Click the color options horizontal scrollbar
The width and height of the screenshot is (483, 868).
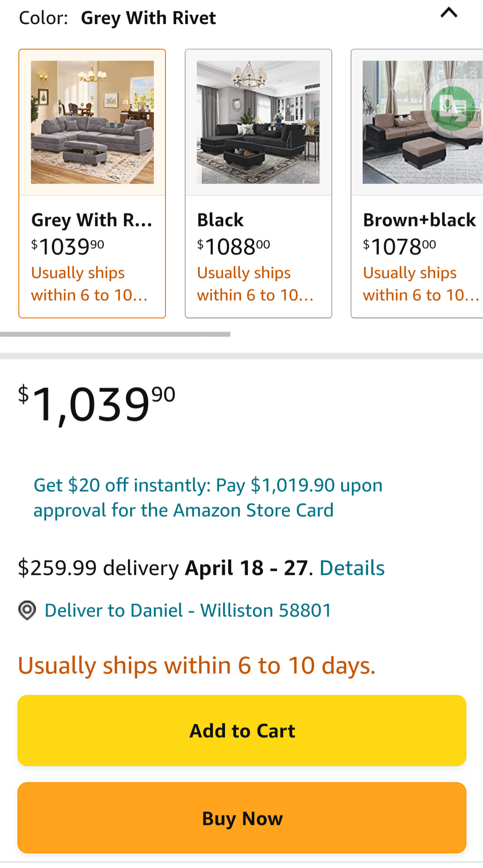pos(115,334)
